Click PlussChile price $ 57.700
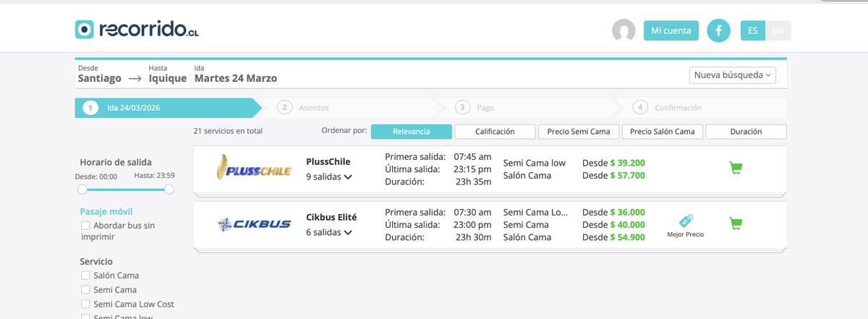Image resolution: width=868 pixels, height=319 pixels. [627, 175]
